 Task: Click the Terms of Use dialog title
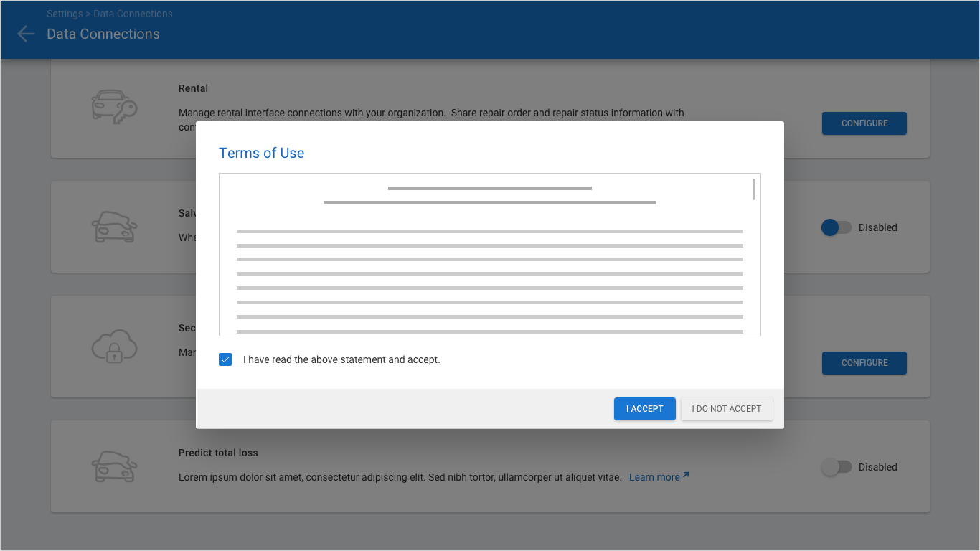(261, 153)
